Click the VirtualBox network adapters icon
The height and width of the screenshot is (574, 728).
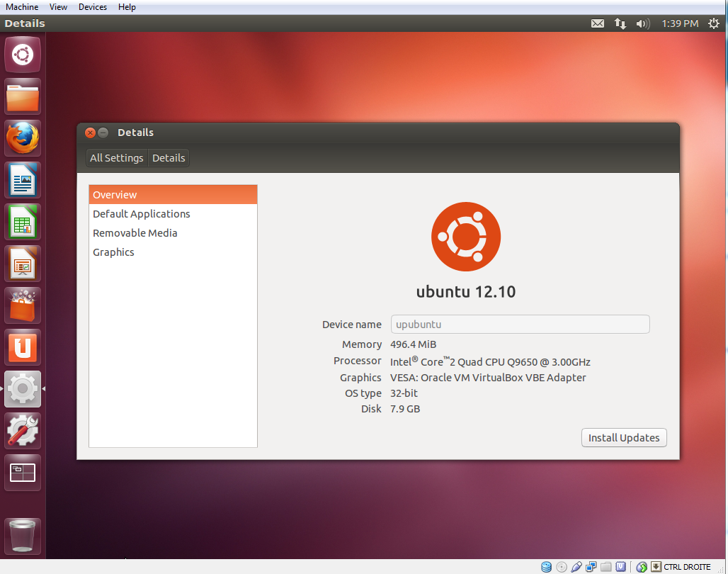(591, 567)
